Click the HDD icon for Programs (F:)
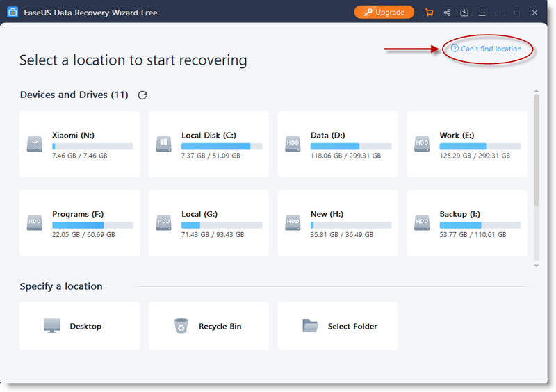The height and width of the screenshot is (392, 556). point(34,223)
